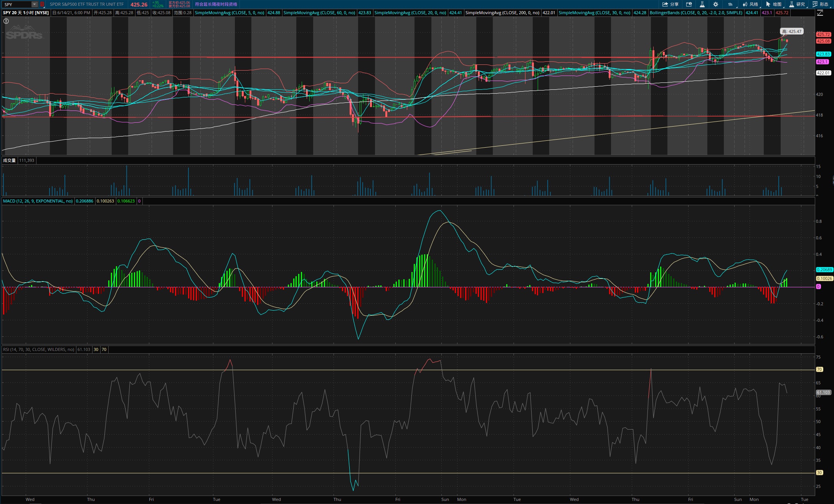Click the chart scale toggle icon at top right
The image size is (834, 504).
point(820,13)
